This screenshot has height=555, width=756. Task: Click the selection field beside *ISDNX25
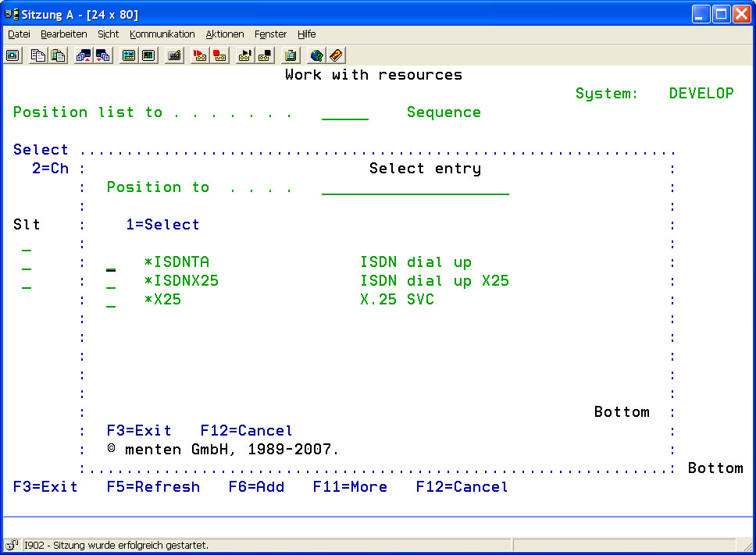111,282
